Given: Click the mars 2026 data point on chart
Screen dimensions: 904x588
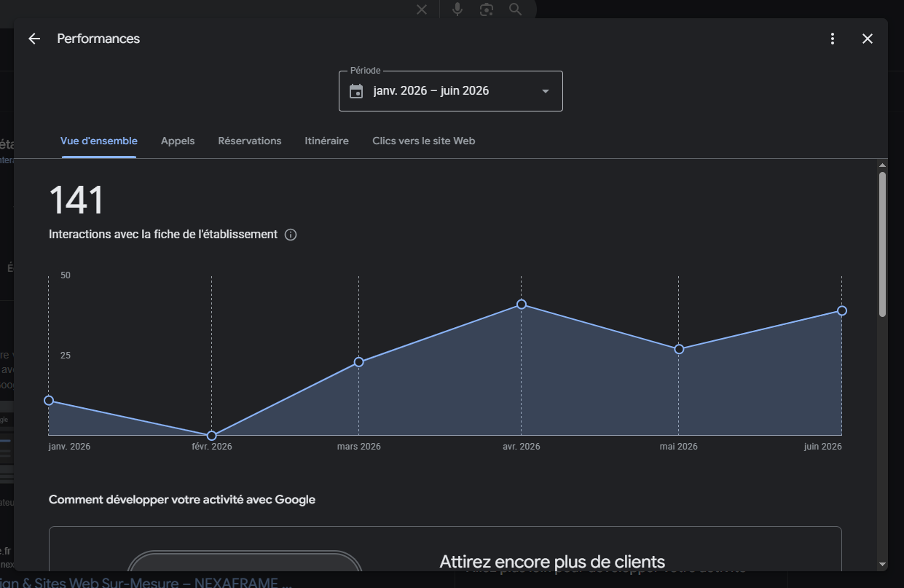Looking at the screenshot, I should coord(359,362).
